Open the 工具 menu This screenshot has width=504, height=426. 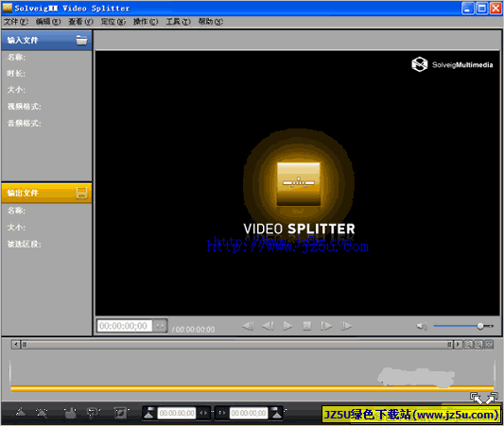point(178,22)
